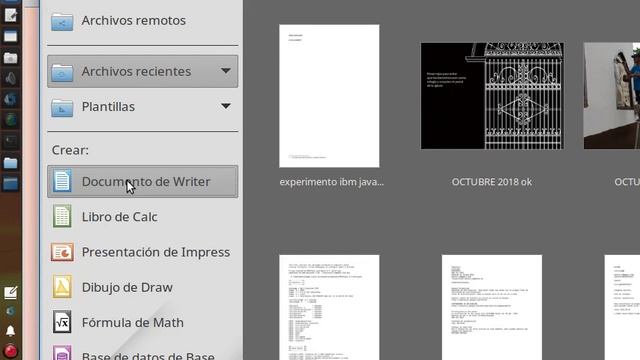640x360 pixels.
Task: Create a new Documento de Writer
Action: click(142, 182)
